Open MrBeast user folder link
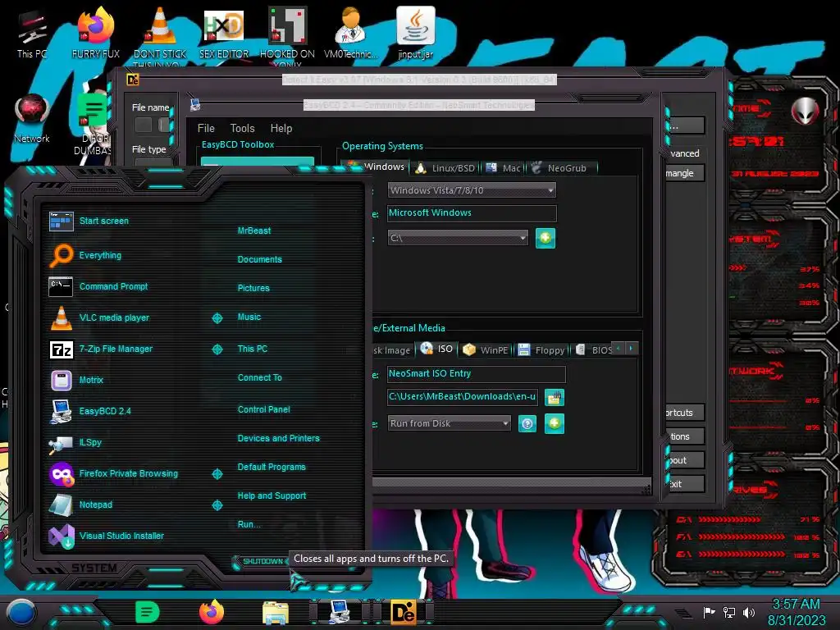Screen dimensions: 840x630 pyautogui.click(x=254, y=231)
